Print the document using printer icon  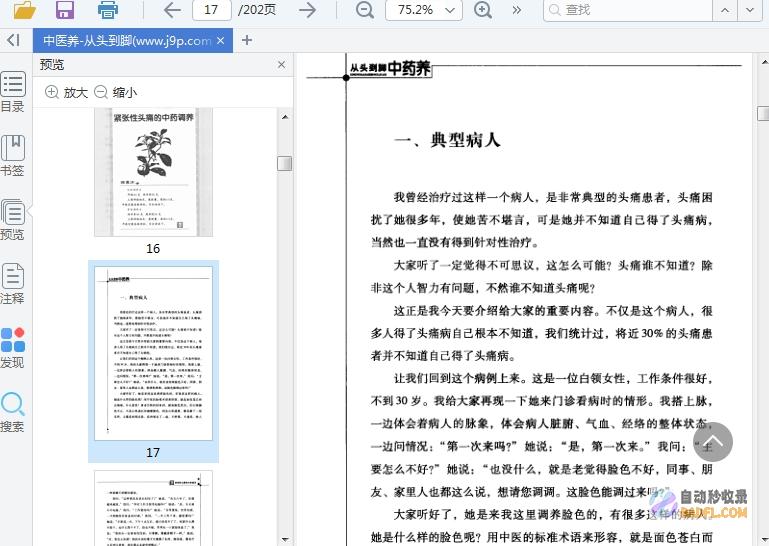108,10
